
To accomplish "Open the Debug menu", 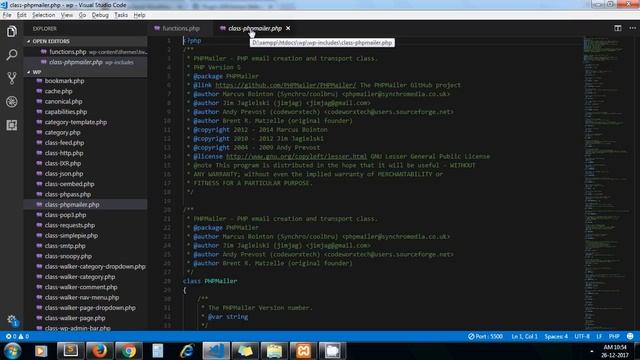I will [x=100, y=15].
